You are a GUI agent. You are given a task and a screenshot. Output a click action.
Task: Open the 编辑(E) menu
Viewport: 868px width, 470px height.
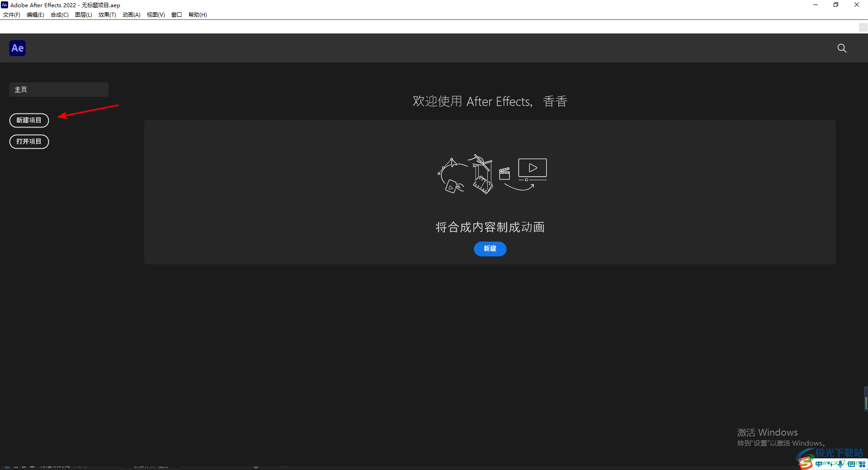(x=35, y=15)
